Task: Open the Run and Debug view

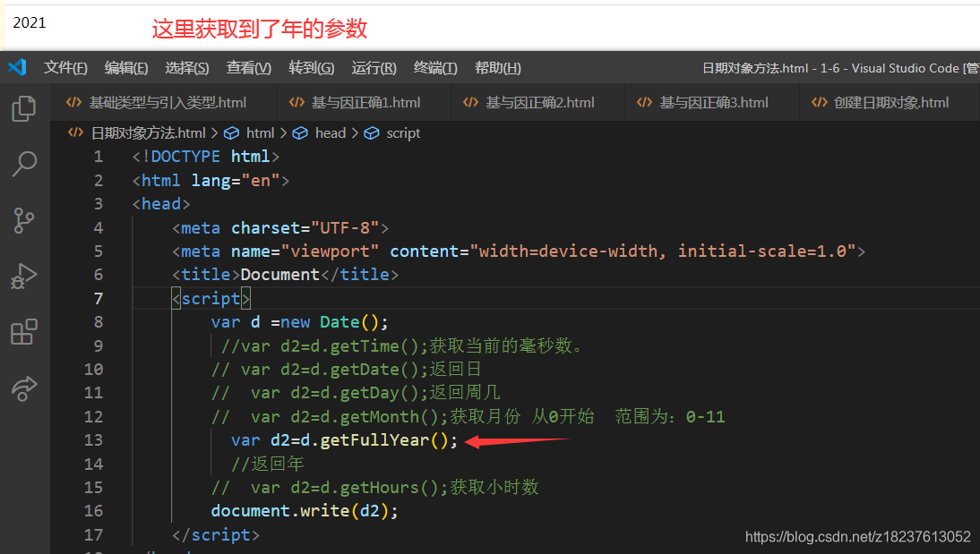Action: point(24,276)
